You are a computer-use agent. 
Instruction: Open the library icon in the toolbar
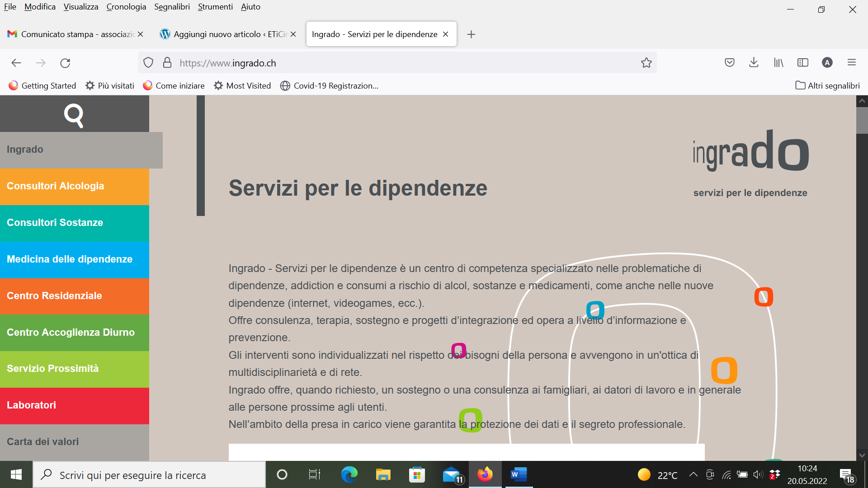(778, 63)
